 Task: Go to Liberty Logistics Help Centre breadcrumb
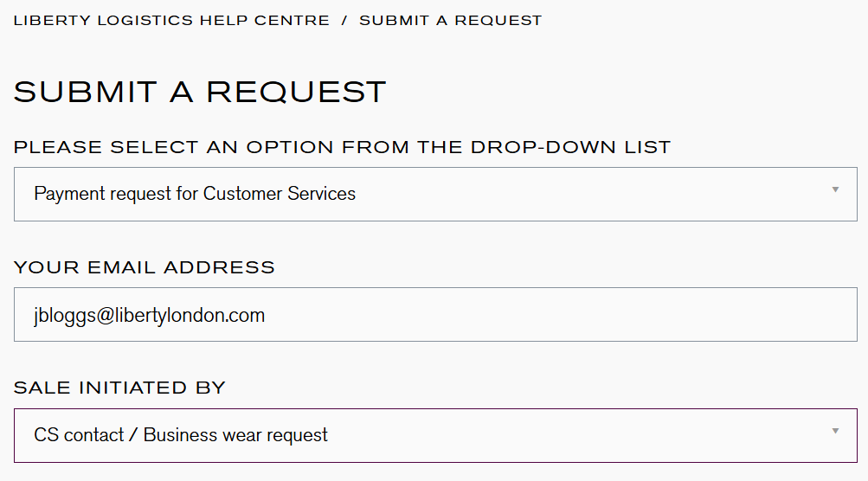[x=171, y=20]
